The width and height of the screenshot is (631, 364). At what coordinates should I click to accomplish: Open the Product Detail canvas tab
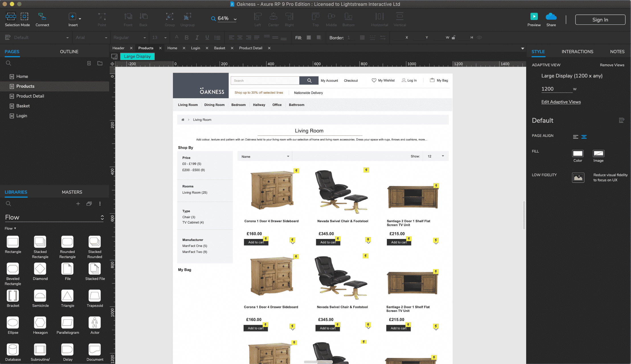click(x=250, y=48)
